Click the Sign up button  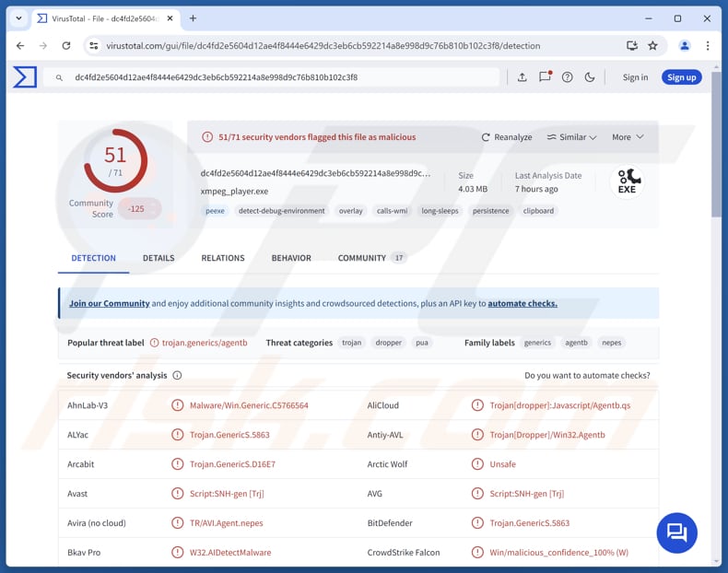pos(681,77)
